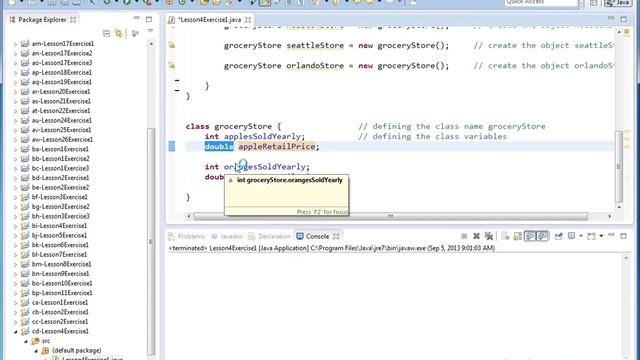Collapse the (default package) node
Image resolution: width=640 pixels, height=360 pixels.
(x=36, y=351)
